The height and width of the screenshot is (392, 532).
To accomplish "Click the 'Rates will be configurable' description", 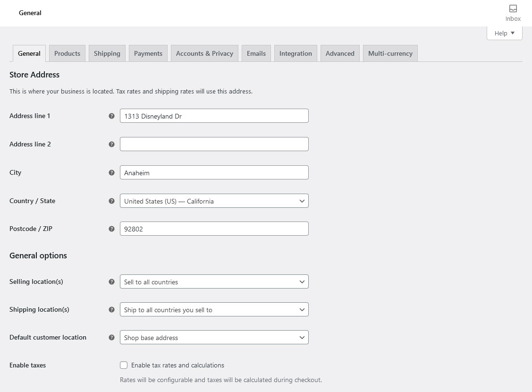I will [221, 380].
